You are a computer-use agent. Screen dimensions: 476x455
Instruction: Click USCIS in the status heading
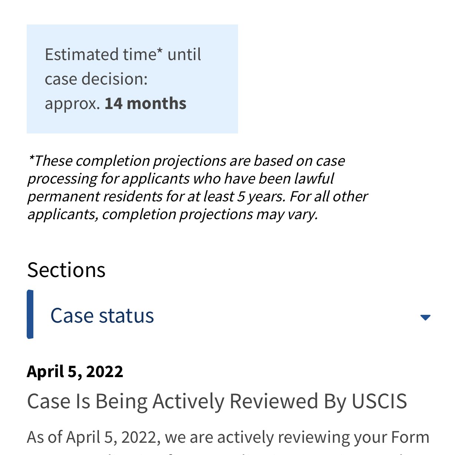pyautogui.click(x=379, y=401)
